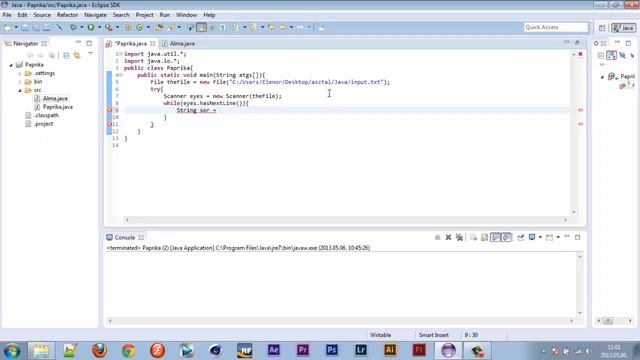Screen dimensions: 640x360
Task: Select the Paprika.java editor tab
Action: point(130,43)
